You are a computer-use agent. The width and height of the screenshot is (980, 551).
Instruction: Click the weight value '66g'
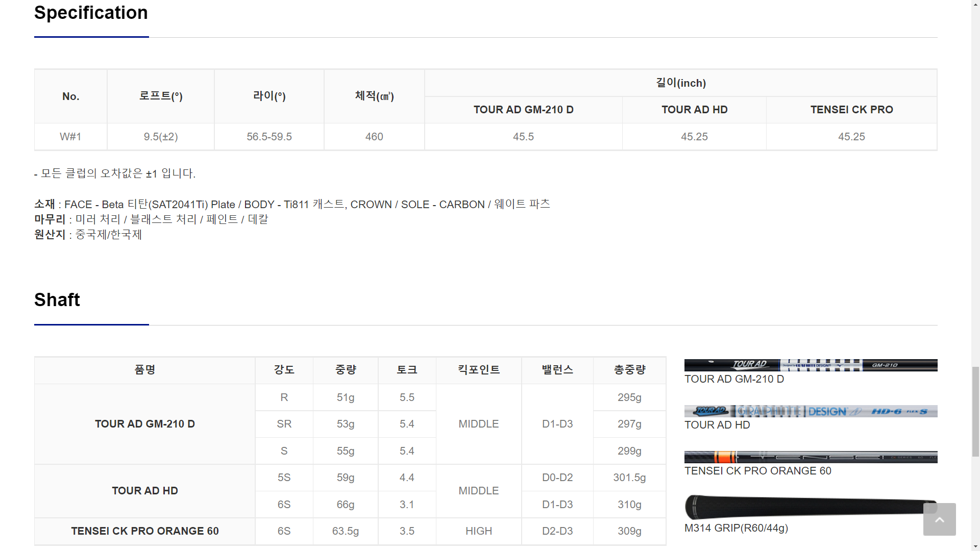[x=346, y=505]
